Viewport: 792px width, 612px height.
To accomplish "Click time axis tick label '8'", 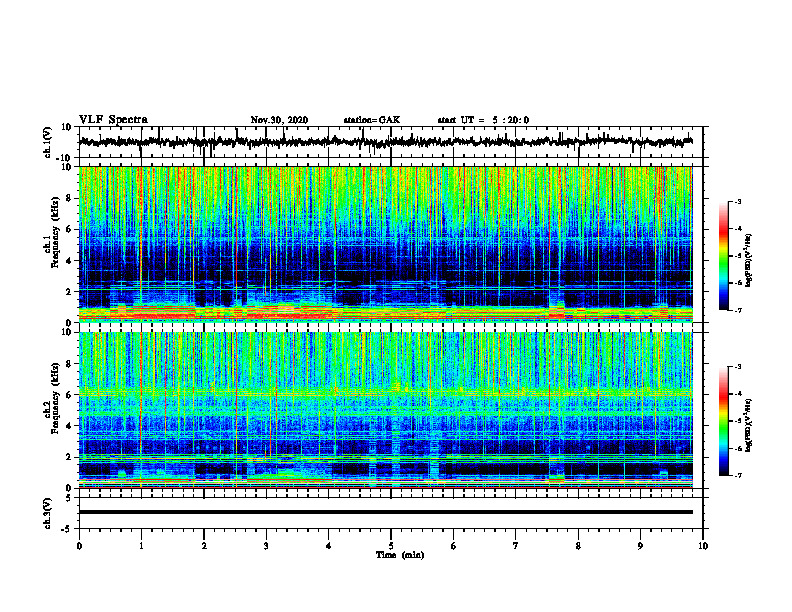I will coord(578,546).
